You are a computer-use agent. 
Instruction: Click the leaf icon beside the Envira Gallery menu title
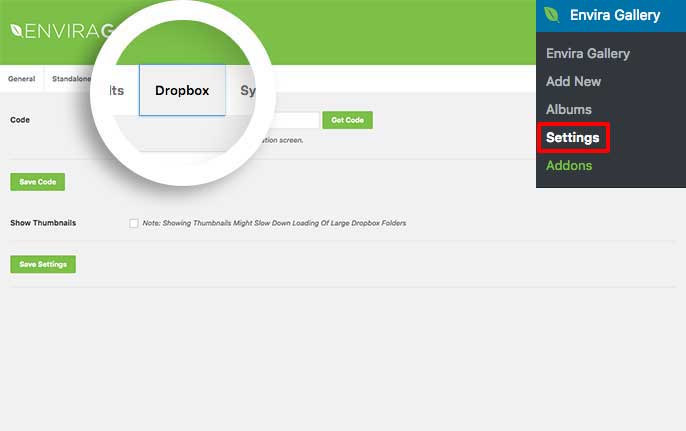[552, 15]
